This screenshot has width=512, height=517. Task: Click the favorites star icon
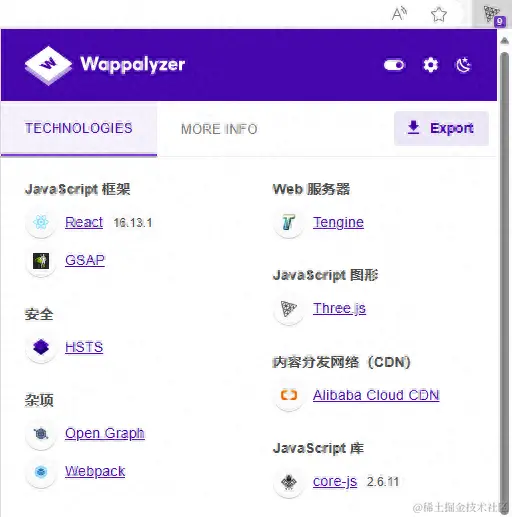(x=439, y=14)
